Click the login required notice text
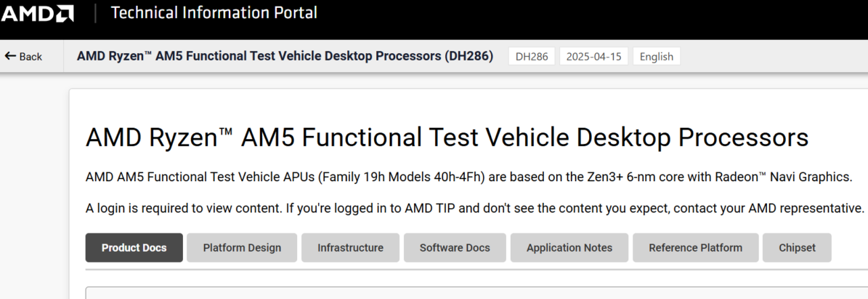Image resolution: width=868 pixels, height=299 pixels. point(475,208)
